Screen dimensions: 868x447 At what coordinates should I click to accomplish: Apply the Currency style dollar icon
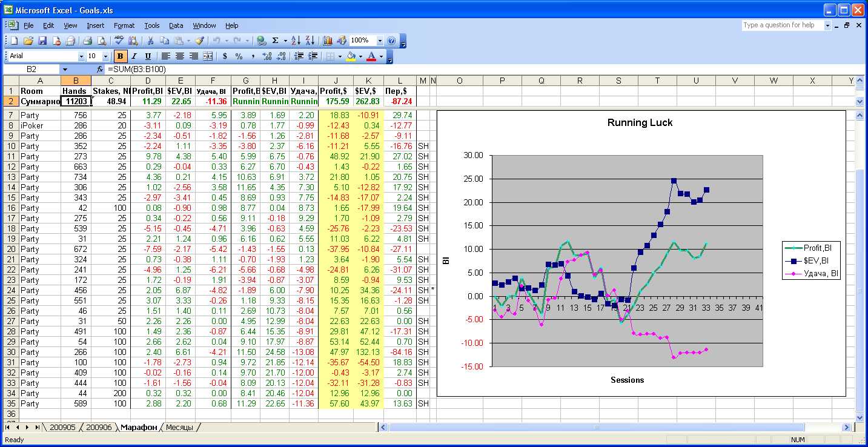point(225,56)
